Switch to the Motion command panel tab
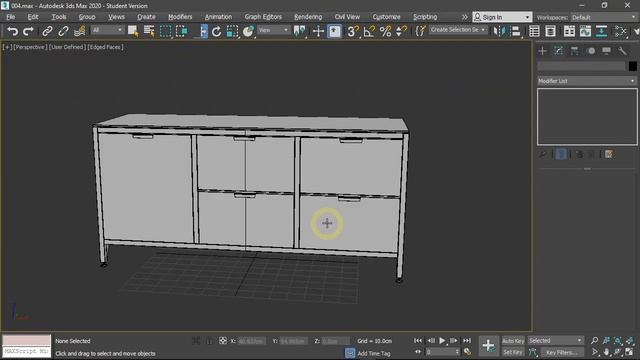This screenshot has height=360, width=640. coord(591,51)
